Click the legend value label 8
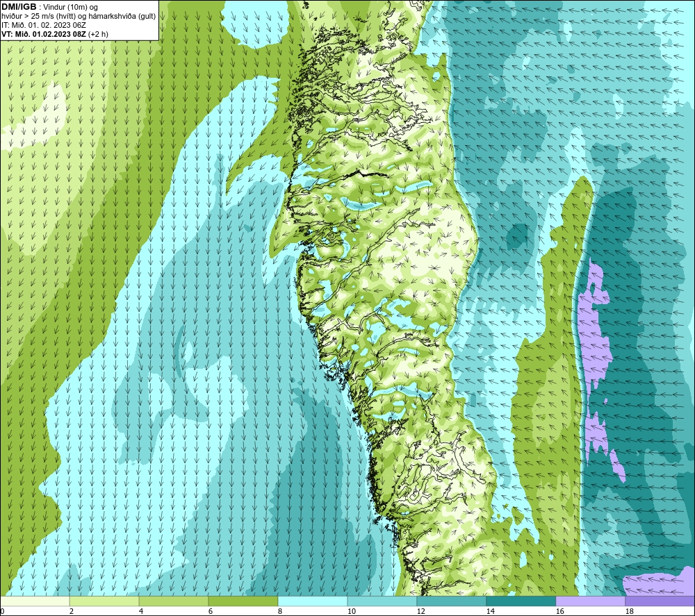695x616 pixels. (279, 611)
